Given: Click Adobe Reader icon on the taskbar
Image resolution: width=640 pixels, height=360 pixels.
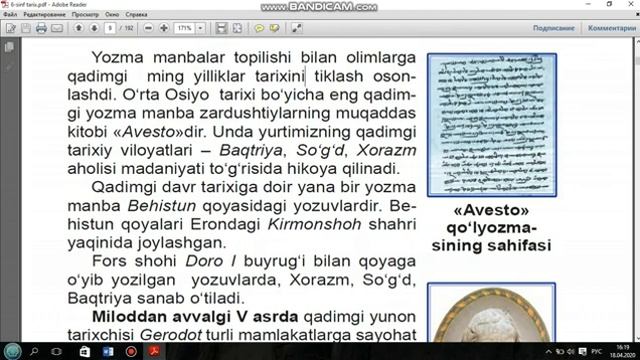Looking at the screenshot, I should coord(154,351).
